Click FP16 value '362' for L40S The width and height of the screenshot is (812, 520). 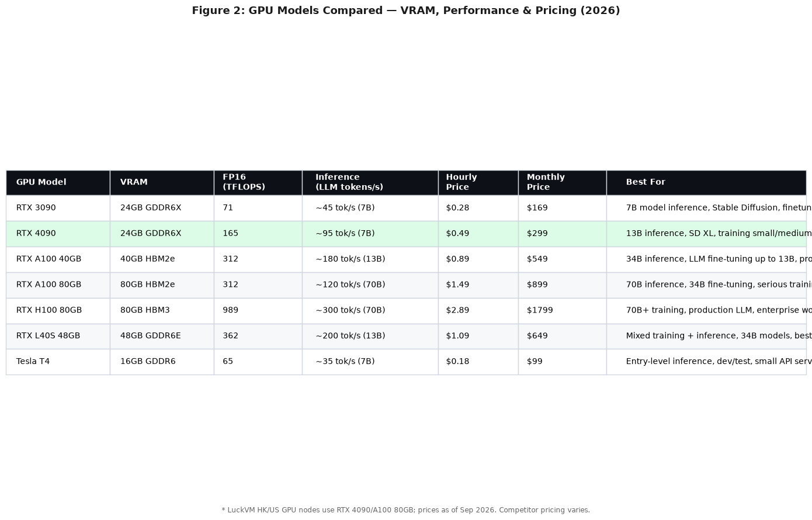coord(258,337)
